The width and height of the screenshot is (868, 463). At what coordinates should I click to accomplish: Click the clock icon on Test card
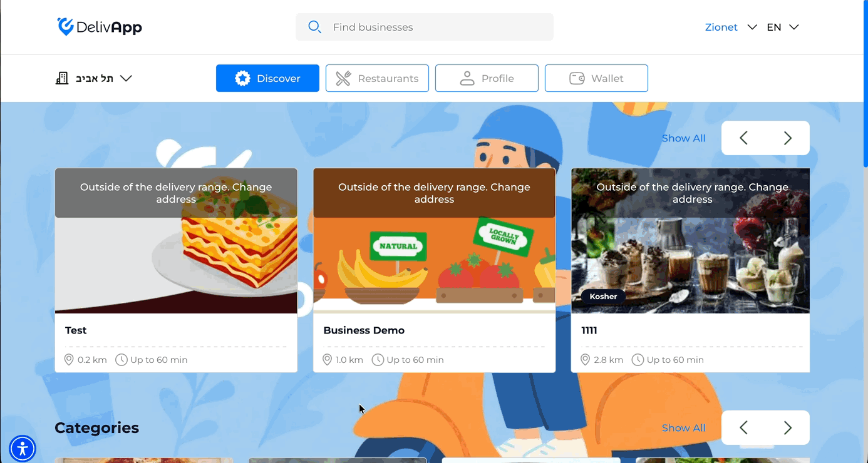click(121, 360)
